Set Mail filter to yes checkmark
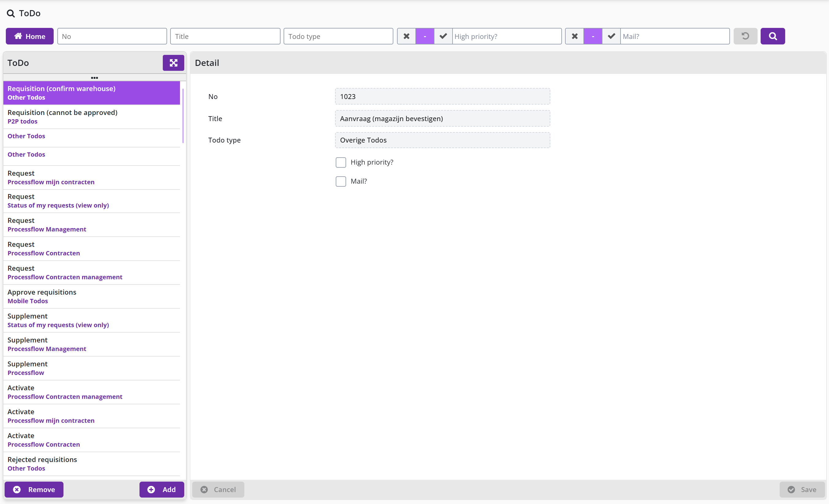Image resolution: width=829 pixels, height=504 pixels. coord(611,36)
